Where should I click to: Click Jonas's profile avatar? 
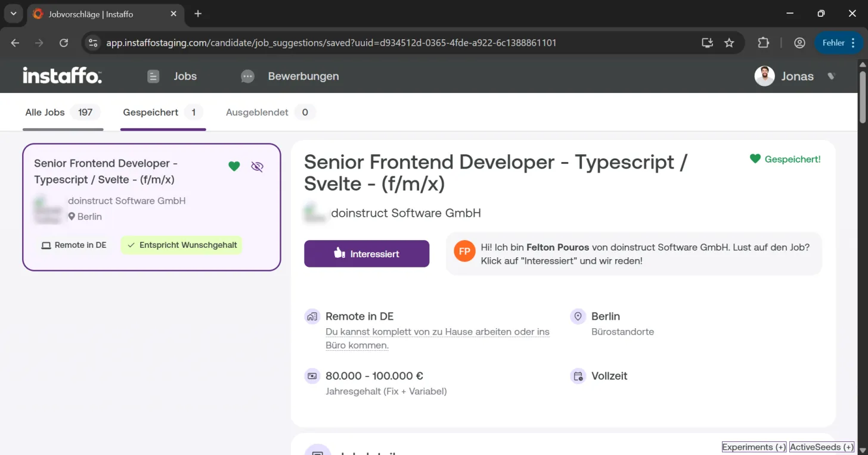[x=764, y=76]
